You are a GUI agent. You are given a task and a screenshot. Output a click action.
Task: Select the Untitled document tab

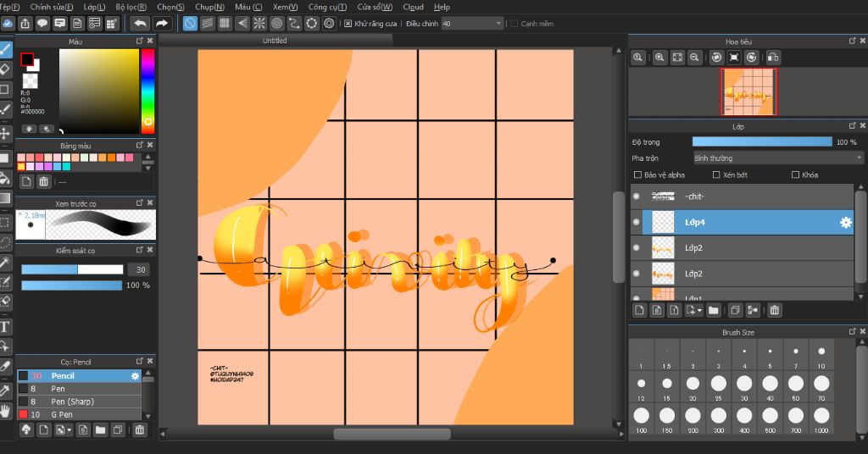(x=275, y=41)
